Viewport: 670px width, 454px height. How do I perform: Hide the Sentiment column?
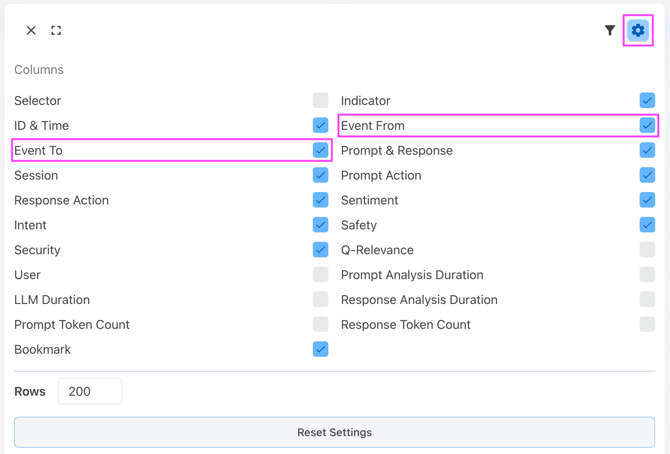[x=647, y=200]
